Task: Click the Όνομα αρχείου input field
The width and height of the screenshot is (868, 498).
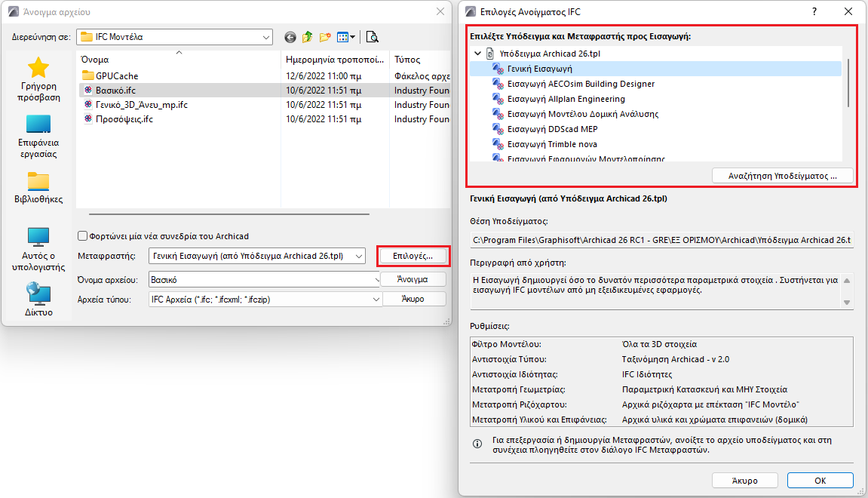Action: coord(262,280)
